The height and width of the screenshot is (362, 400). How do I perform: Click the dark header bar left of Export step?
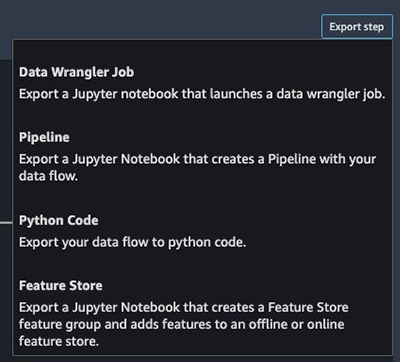160,20
